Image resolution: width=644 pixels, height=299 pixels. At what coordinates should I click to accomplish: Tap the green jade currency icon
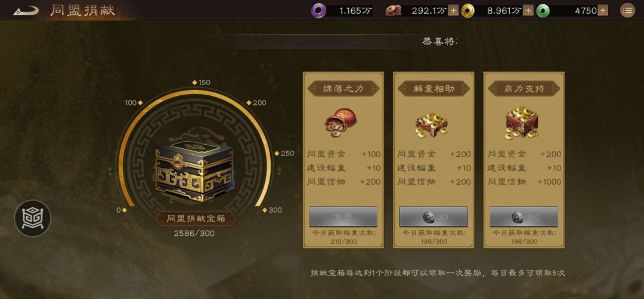coord(543,11)
